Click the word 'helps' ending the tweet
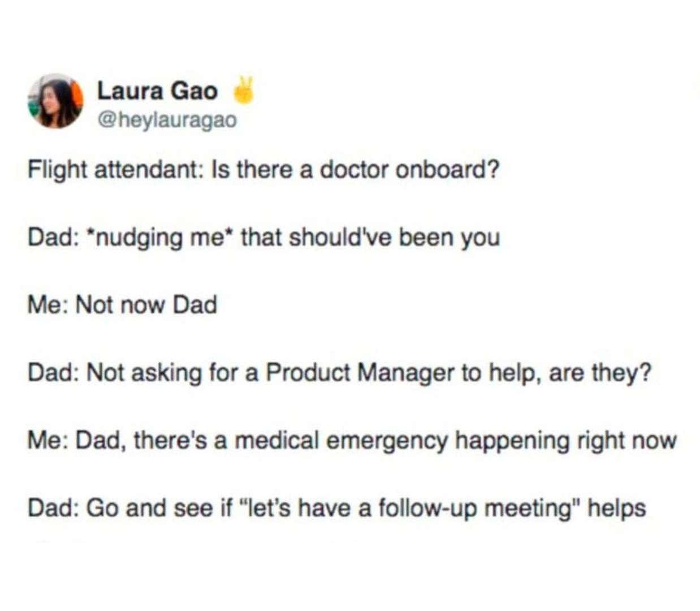 617,509
